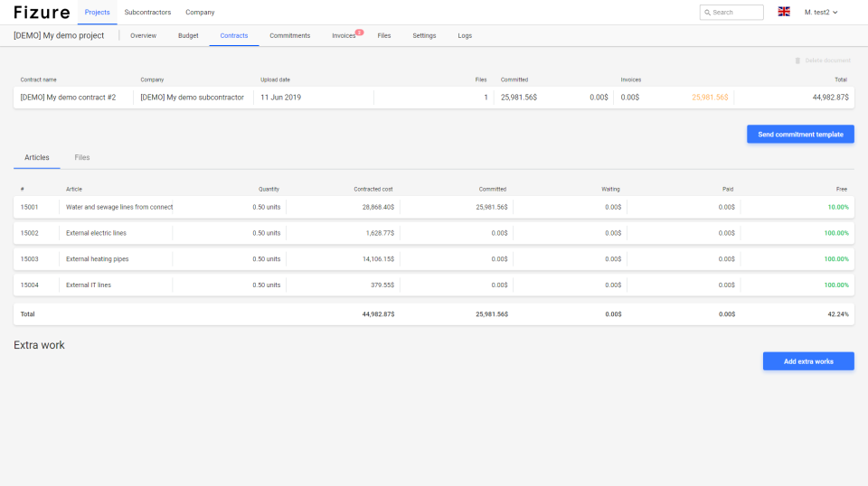Click the red Invoices notification badge
The image size is (868, 486).
pyautogui.click(x=359, y=32)
